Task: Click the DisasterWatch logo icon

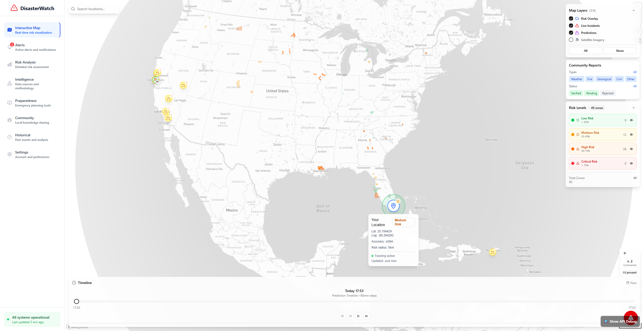Action: [x=14, y=8]
